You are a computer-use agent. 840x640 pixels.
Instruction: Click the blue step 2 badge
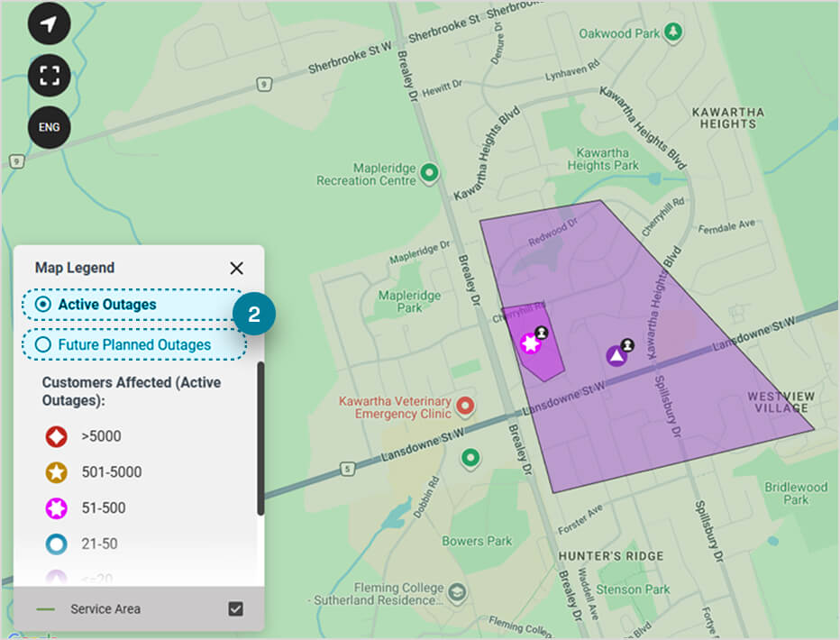253,314
